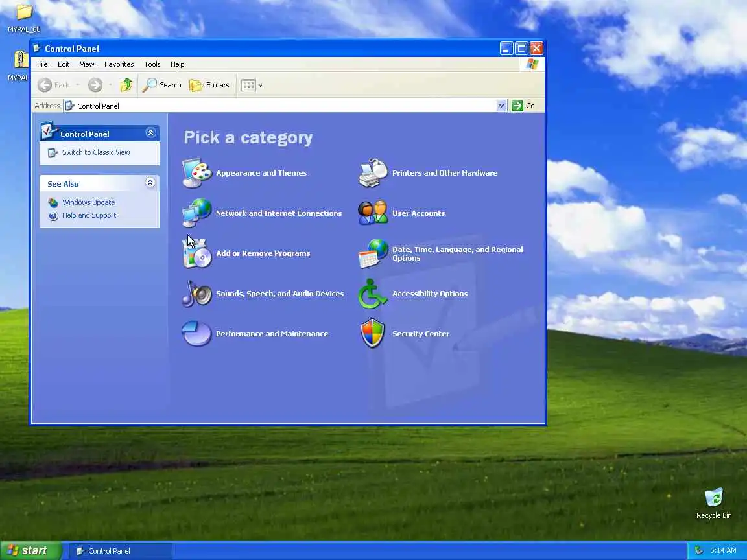Image resolution: width=747 pixels, height=560 pixels.
Task: Toggle the Folders pane
Action: coord(209,85)
